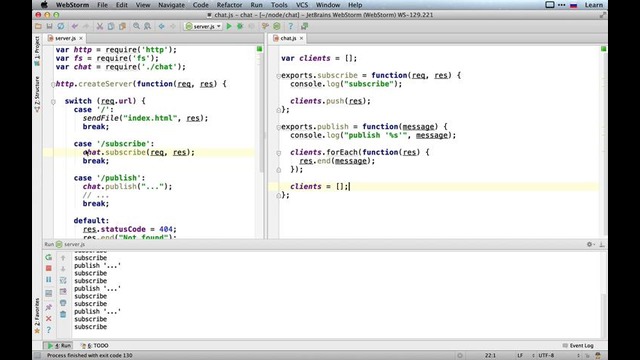Click the Paste toolbar icon

coord(122,26)
